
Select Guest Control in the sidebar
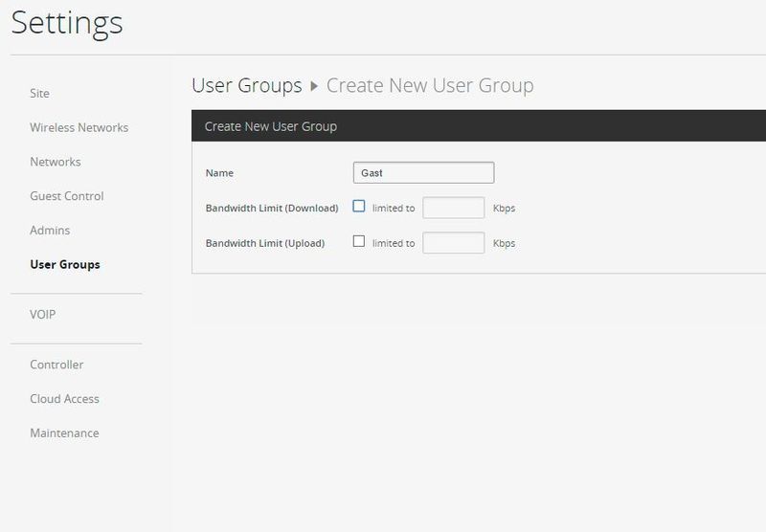pyautogui.click(x=67, y=196)
